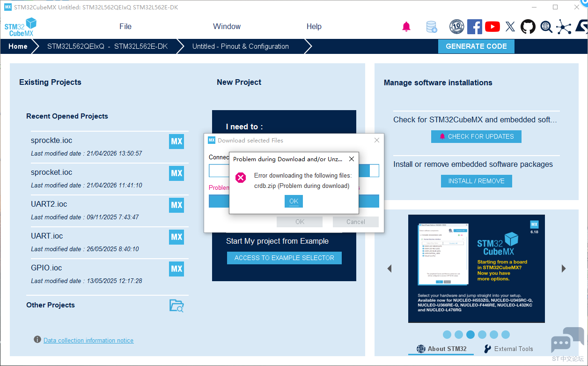Switch to the About STM32 tab

(441, 349)
